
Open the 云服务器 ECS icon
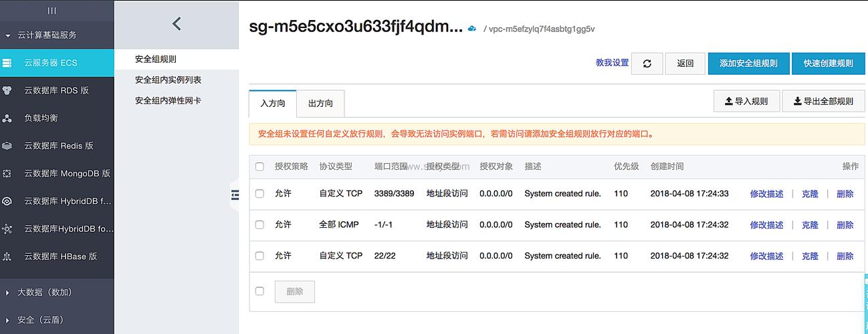[7, 63]
